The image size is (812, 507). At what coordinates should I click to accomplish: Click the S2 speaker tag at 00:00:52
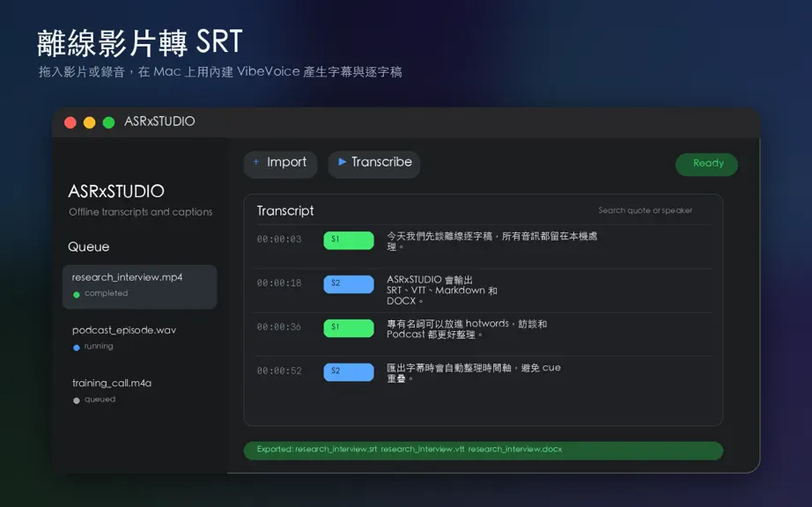(349, 372)
